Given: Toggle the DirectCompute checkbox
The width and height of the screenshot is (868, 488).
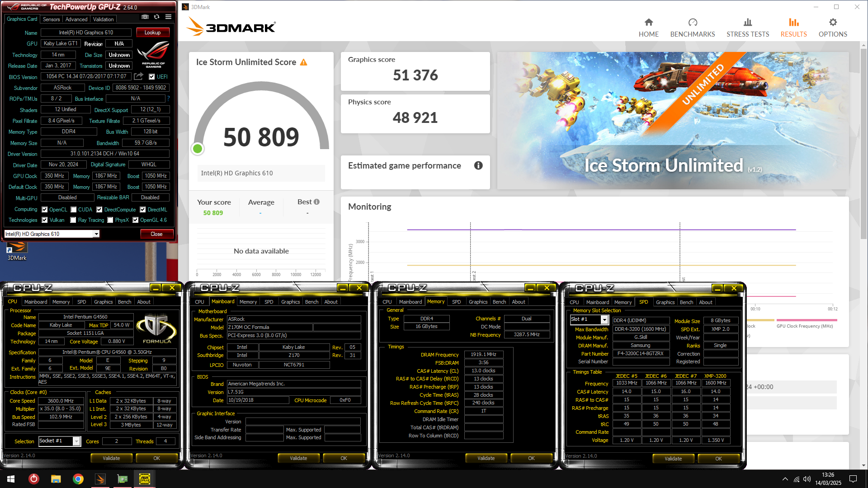Looking at the screenshot, I should [x=99, y=210].
